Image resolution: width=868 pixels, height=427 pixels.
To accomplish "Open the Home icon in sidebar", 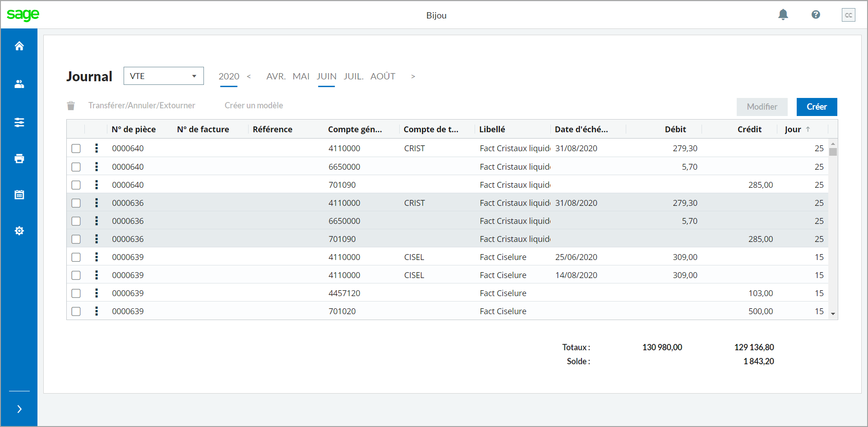I will (19, 46).
